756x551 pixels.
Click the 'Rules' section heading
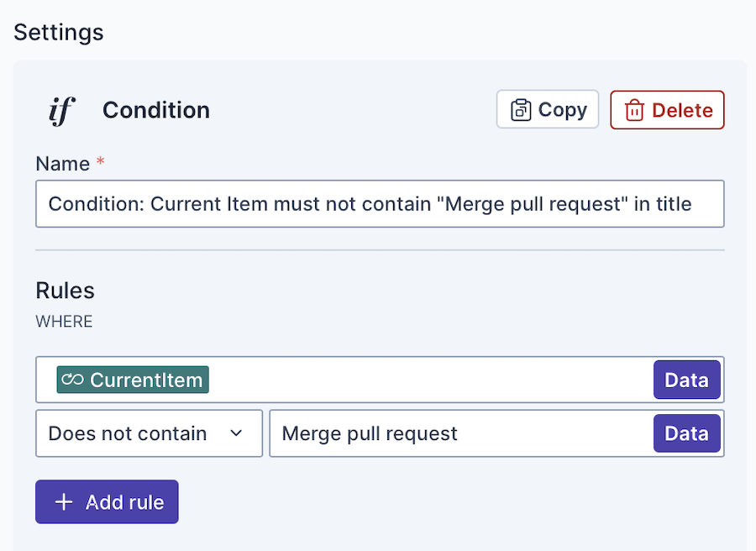[66, 291]
